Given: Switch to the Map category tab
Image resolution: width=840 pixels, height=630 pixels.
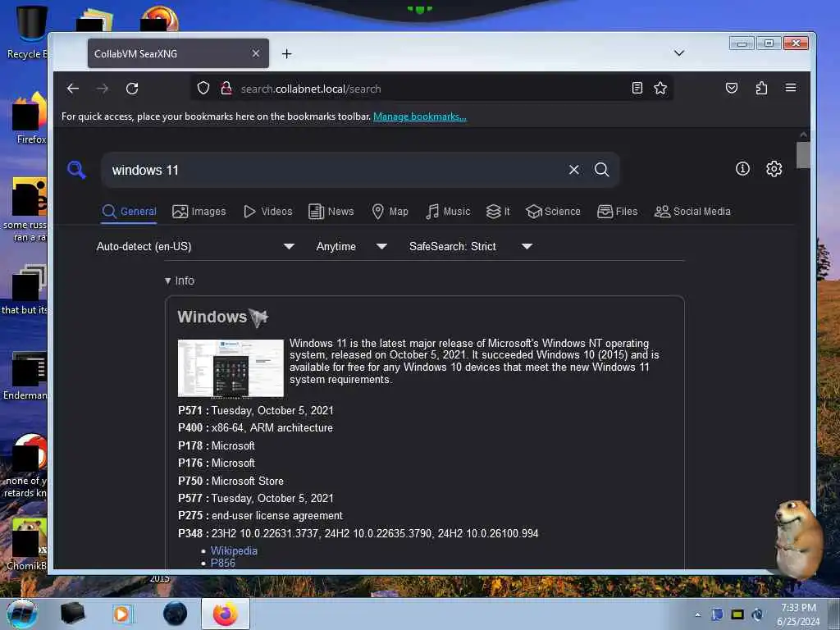Looking at the screenshot, I should [390, 212].
